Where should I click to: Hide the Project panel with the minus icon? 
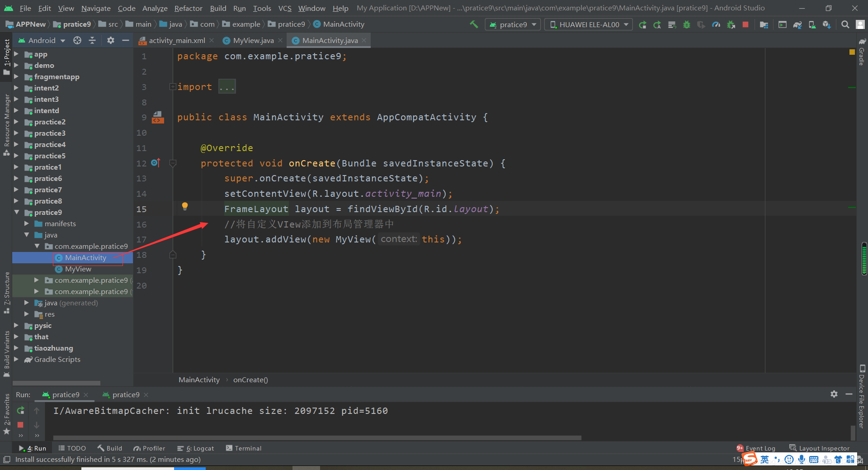click(x=126, y=40)
